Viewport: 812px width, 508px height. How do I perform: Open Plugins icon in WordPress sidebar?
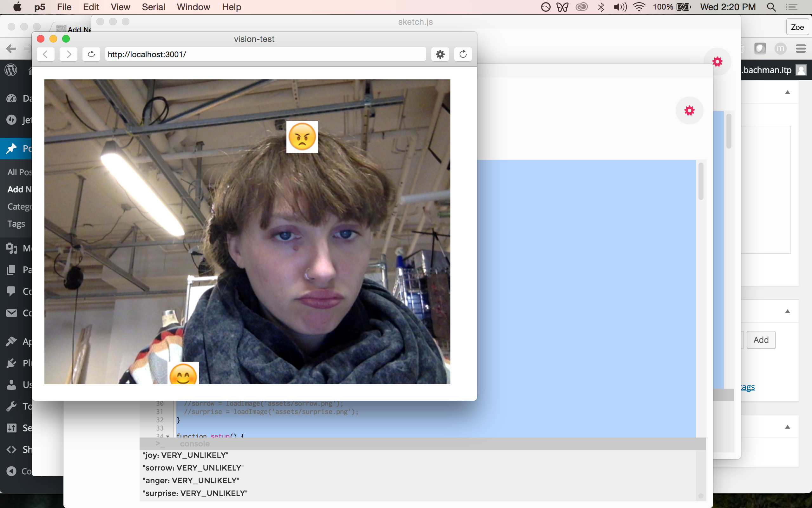click(11, 363)
